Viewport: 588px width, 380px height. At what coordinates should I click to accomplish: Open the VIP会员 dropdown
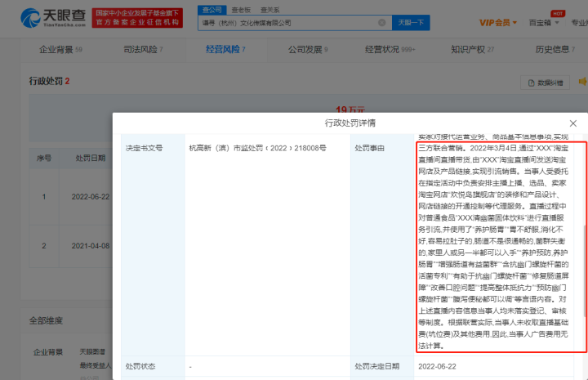click(x=497, y=23)
